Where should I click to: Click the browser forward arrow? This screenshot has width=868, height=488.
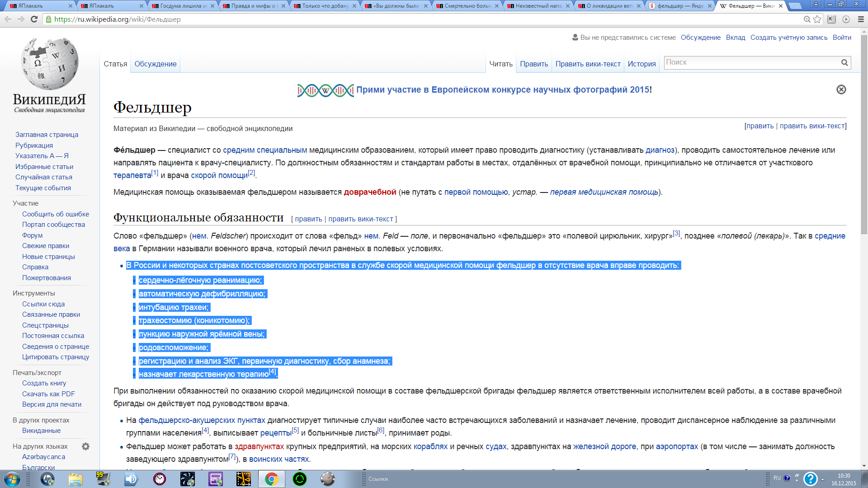[21, 19]
